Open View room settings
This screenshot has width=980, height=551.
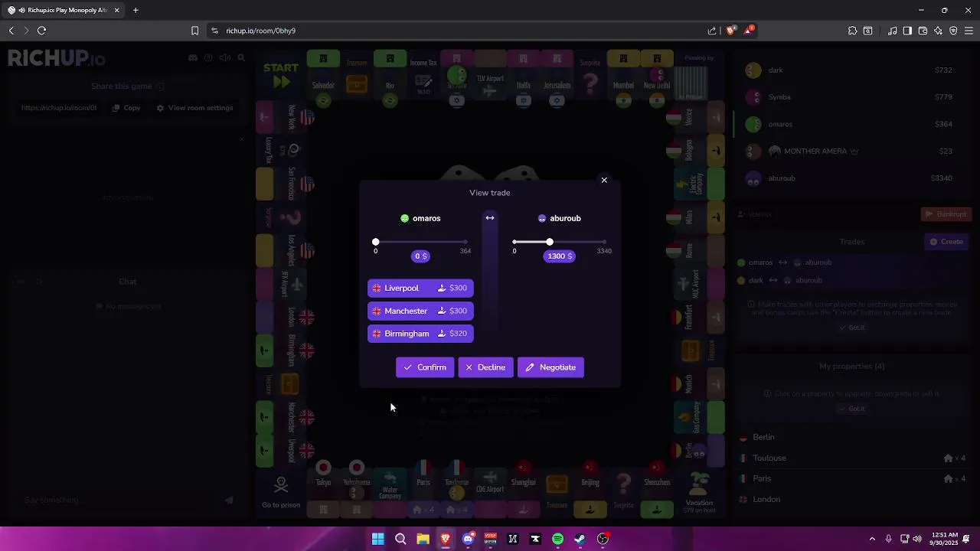point(194,108)
